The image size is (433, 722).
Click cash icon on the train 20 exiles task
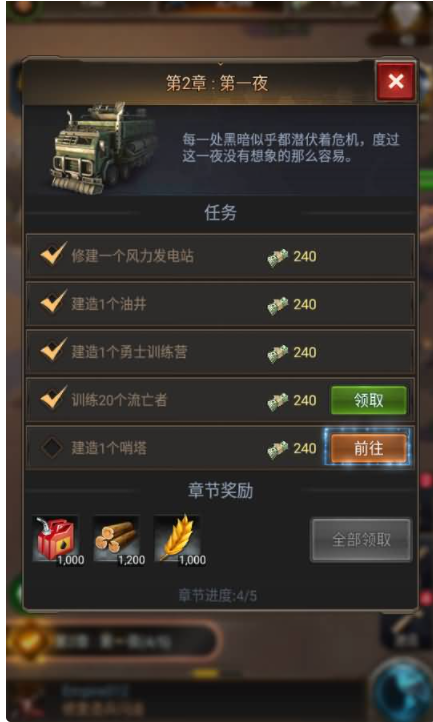click(x=278, y=401)
